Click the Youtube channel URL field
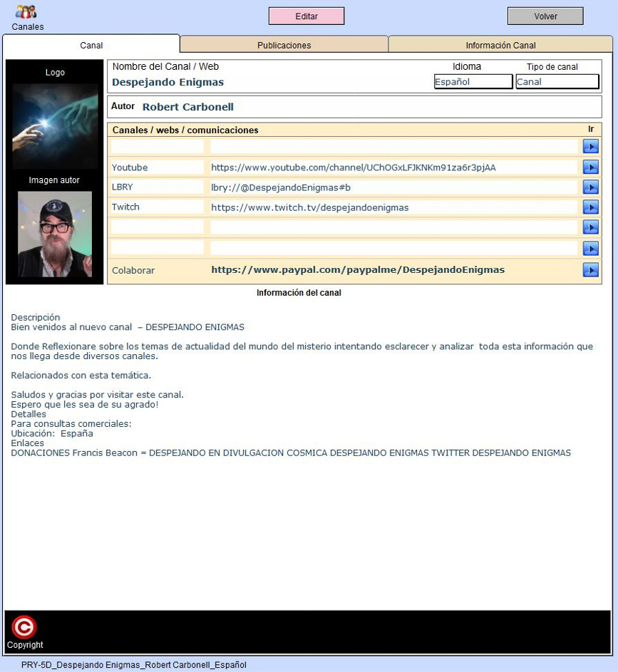Viewport: 618px width, 672px height. point(393,167)
